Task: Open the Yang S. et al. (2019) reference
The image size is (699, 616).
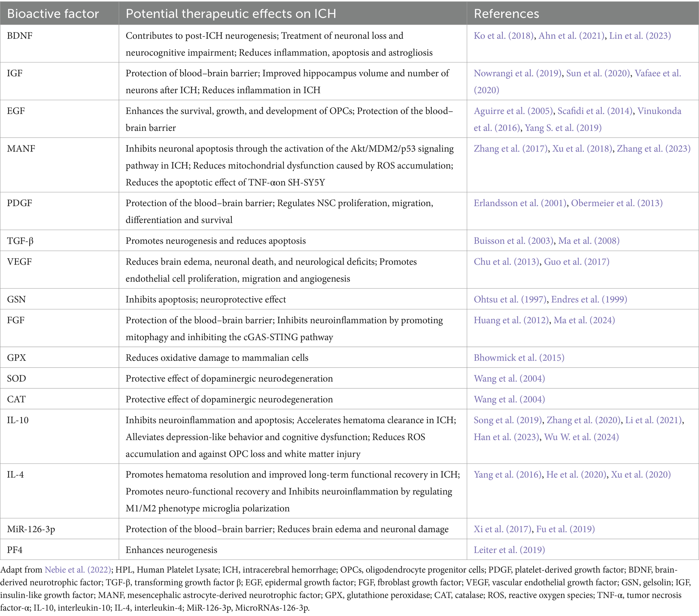Action: click(x=563, y=128)
